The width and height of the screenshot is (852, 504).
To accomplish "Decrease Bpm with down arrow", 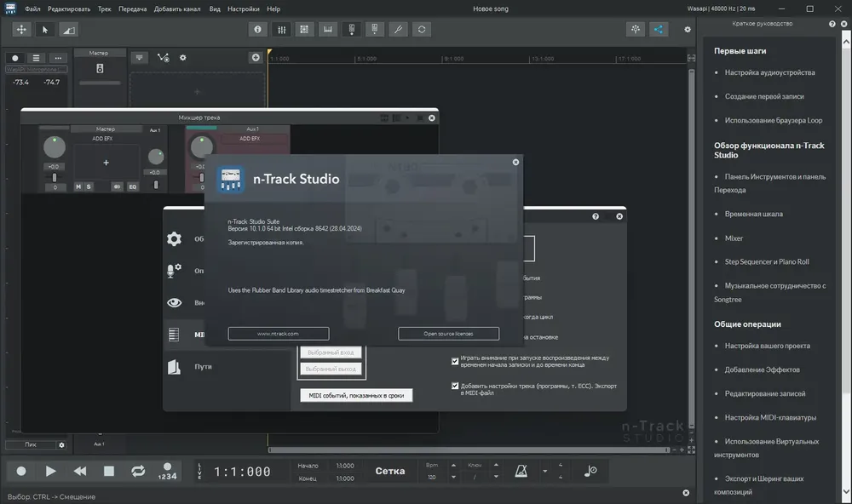I will (453, 478).
